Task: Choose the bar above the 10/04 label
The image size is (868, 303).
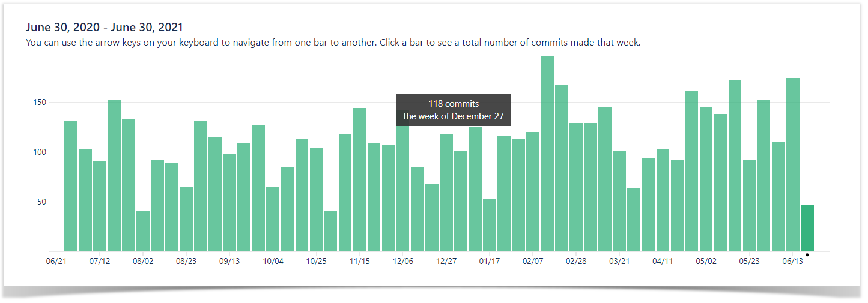Action: (273, 219)
